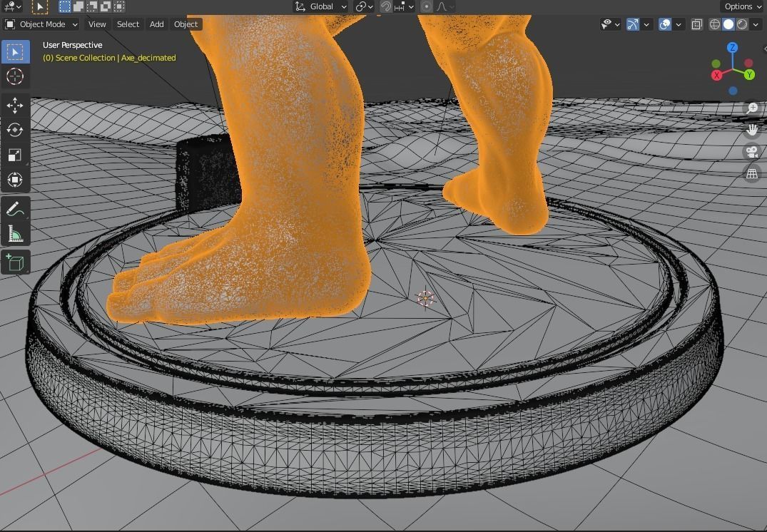The image size is (767, 532).
Task: Select the Measure tool
Action: 15,234
